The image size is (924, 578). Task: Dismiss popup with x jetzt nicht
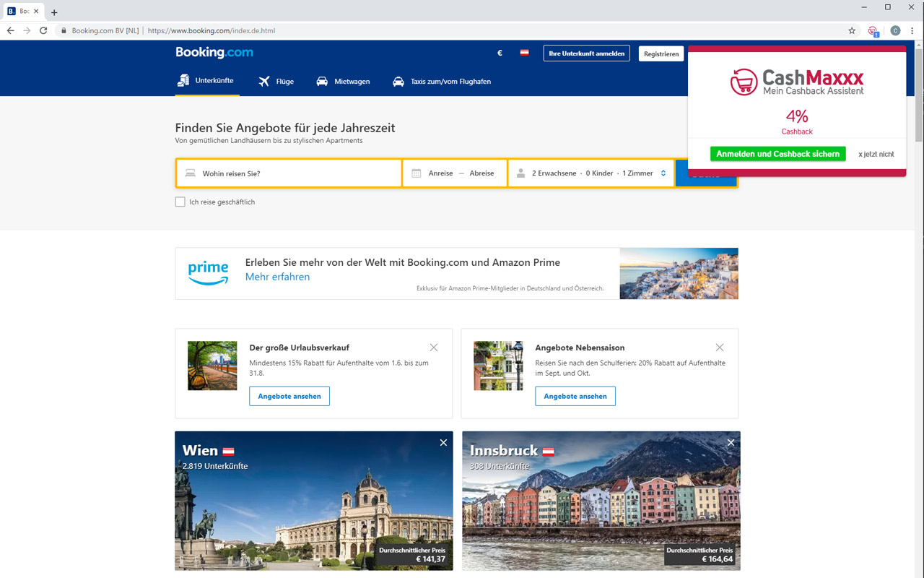[876, 154]
